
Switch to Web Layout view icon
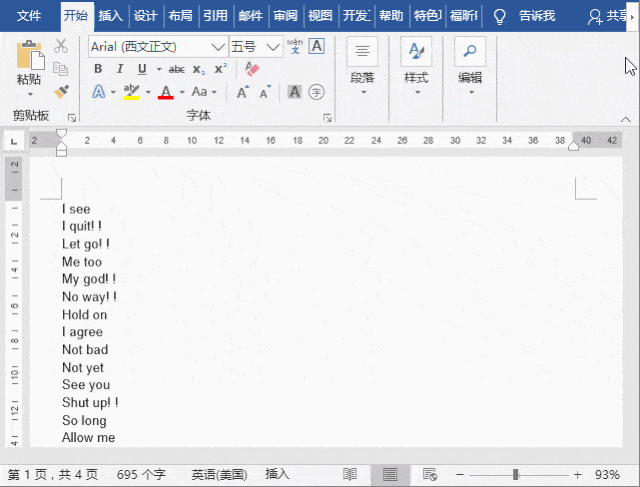pos(430,474)
